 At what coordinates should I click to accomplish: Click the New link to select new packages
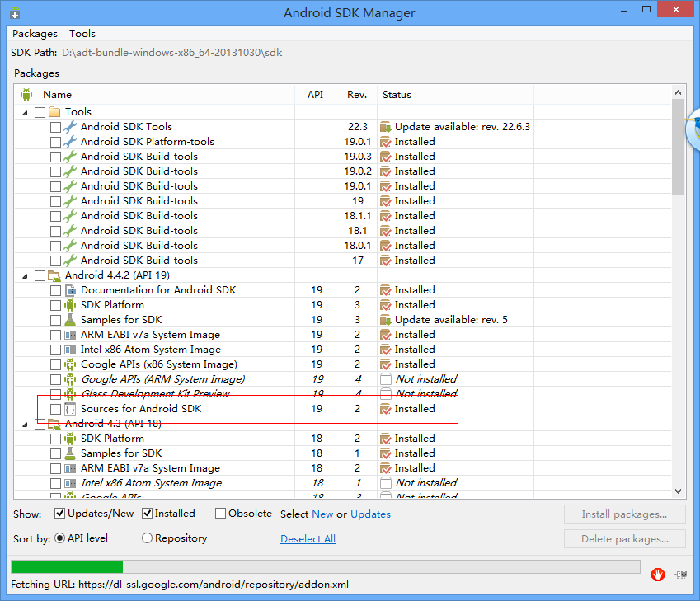[322, 514]
